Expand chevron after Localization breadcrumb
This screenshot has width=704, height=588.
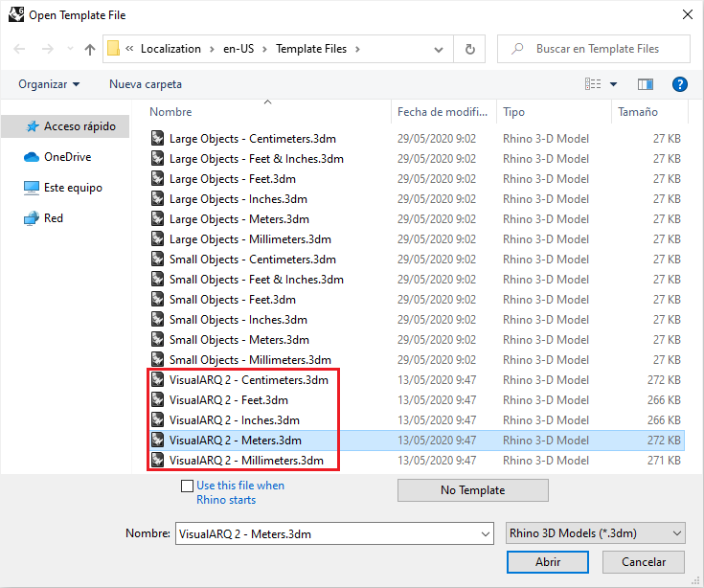(x=212, y=49)
